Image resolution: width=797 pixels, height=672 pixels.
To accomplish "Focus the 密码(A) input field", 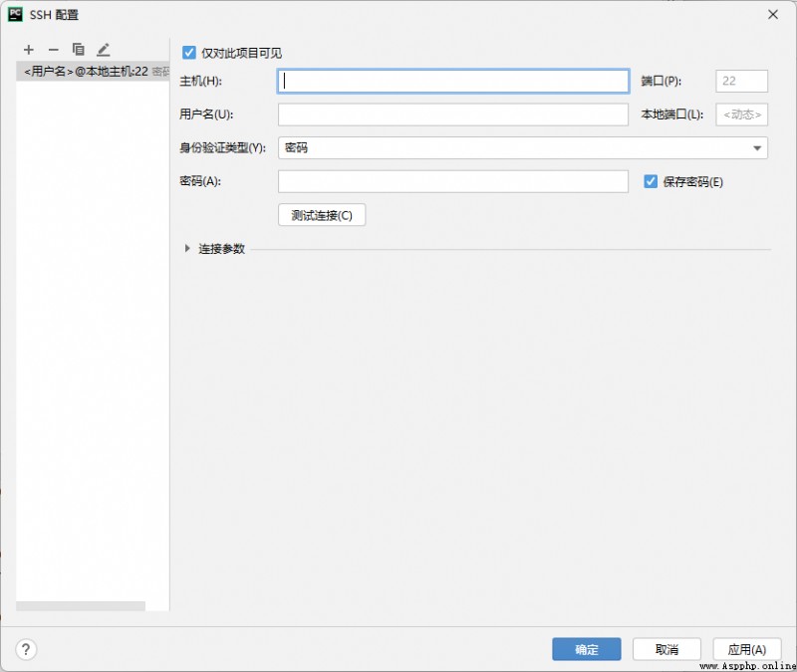I will [x=453, y=181].
